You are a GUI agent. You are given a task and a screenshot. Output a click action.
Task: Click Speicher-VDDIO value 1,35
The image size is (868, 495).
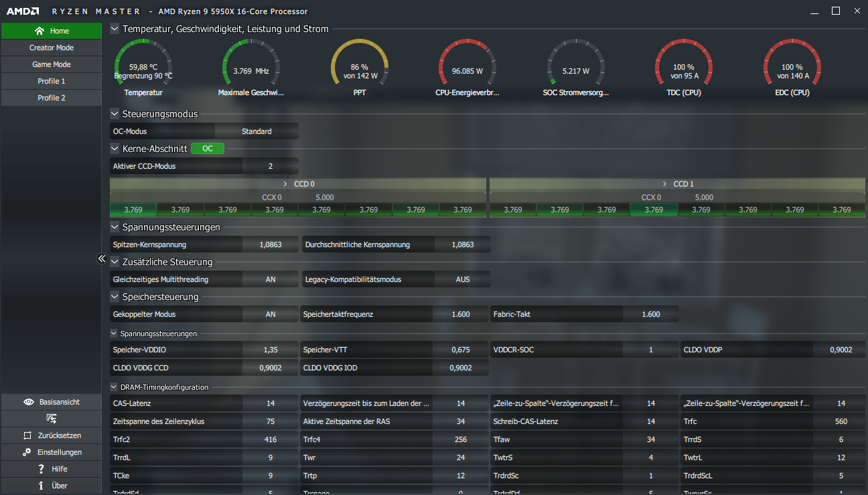(271, 350)
